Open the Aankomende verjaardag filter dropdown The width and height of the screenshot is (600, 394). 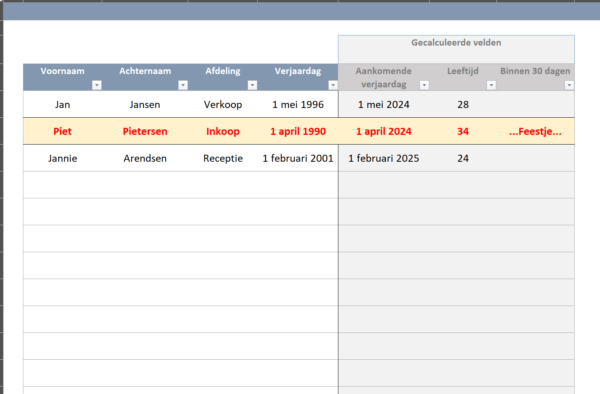click(x=424, y=85)
